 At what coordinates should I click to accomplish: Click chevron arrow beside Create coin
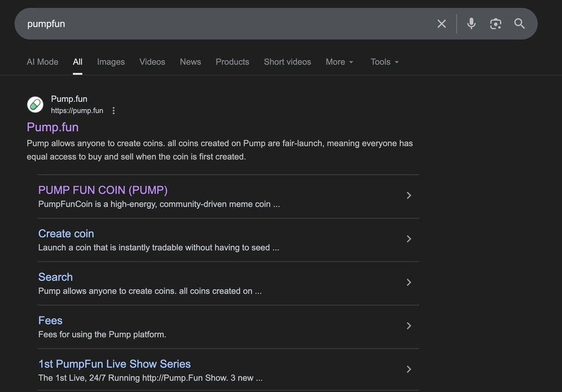pos(409,239)
